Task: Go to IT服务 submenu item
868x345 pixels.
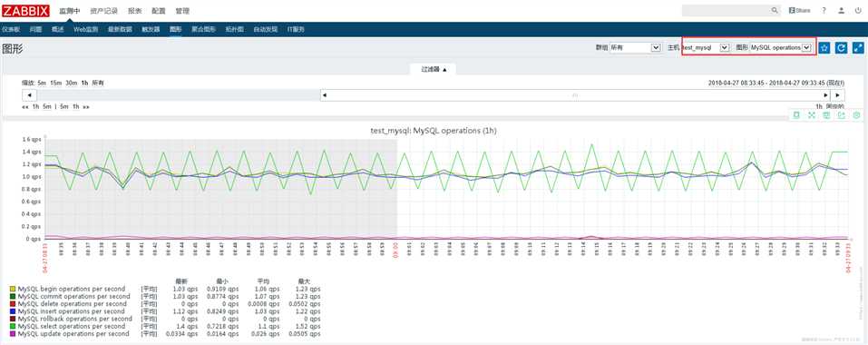Action: (x=296, y=29)
